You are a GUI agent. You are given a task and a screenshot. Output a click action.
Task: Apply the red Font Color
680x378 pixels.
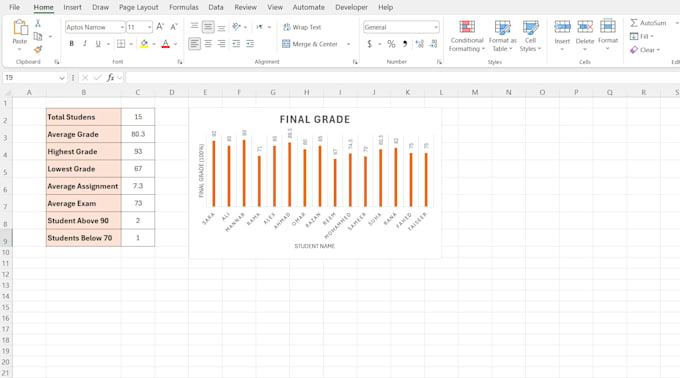coord(165,43)
